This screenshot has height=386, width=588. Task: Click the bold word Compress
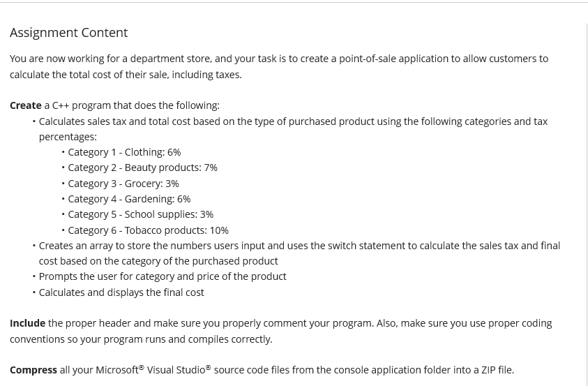point(33,370)
